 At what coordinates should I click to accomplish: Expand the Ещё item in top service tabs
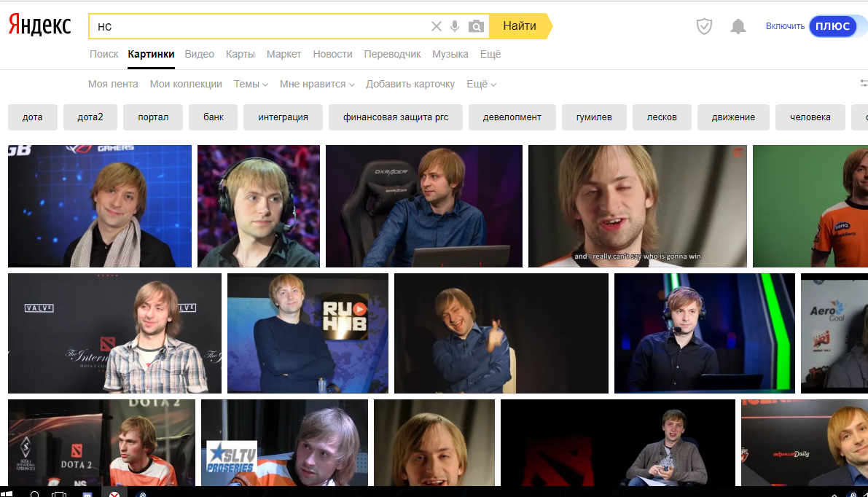point(490,54)
